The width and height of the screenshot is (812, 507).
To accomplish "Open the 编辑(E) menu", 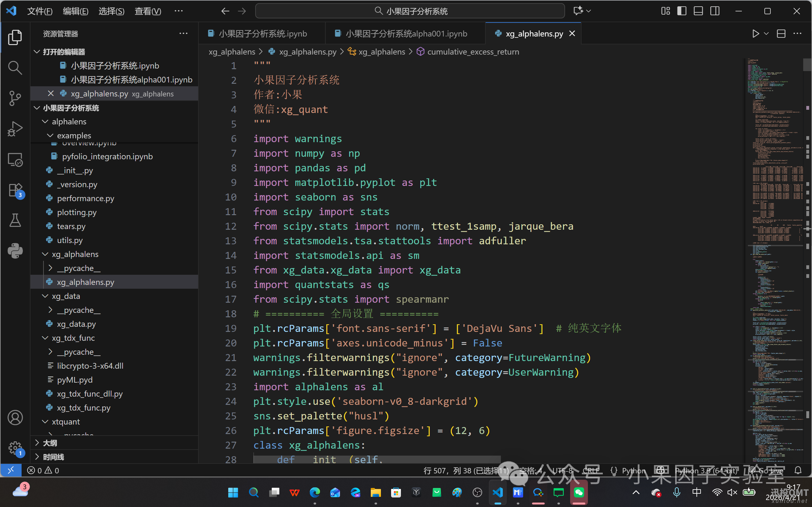I will (76, 11).
